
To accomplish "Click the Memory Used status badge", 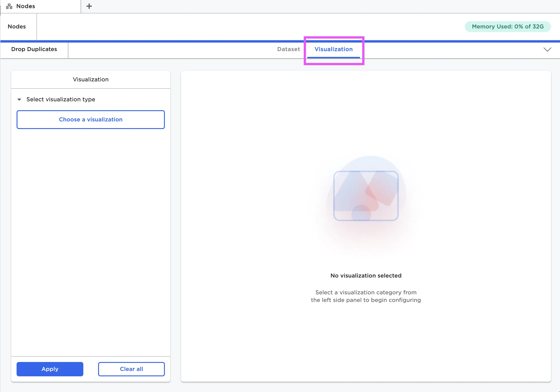I will click(x=507, y=27).
